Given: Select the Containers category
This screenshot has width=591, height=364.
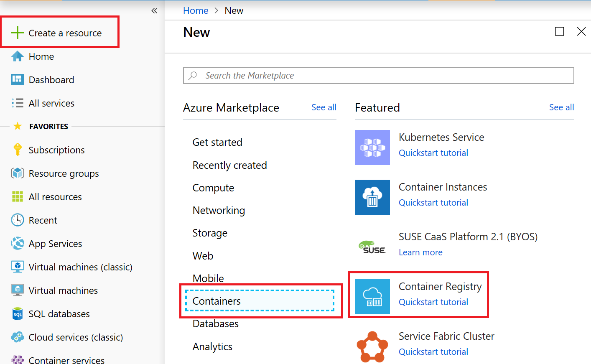Looking at the screenshot, I should click(x=260, y=301).
